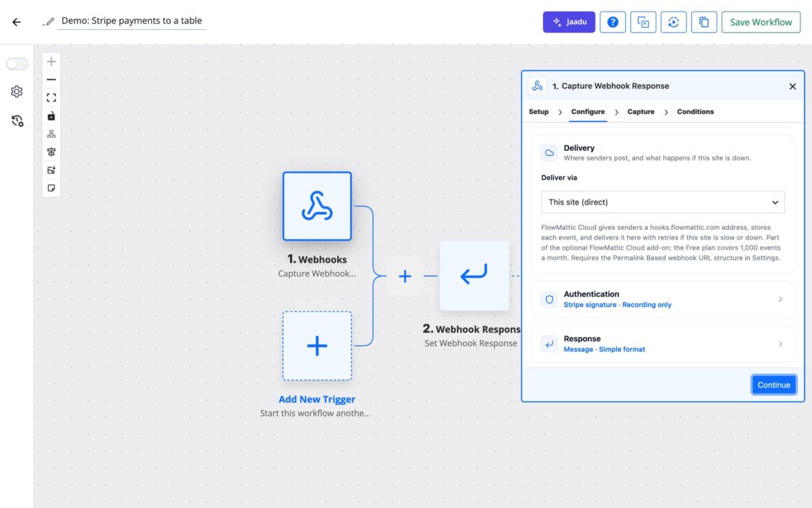Screen dimensions: 812x508
Task: Click 'Set Webhook Response' subtitle
Action: coord(471,343)
